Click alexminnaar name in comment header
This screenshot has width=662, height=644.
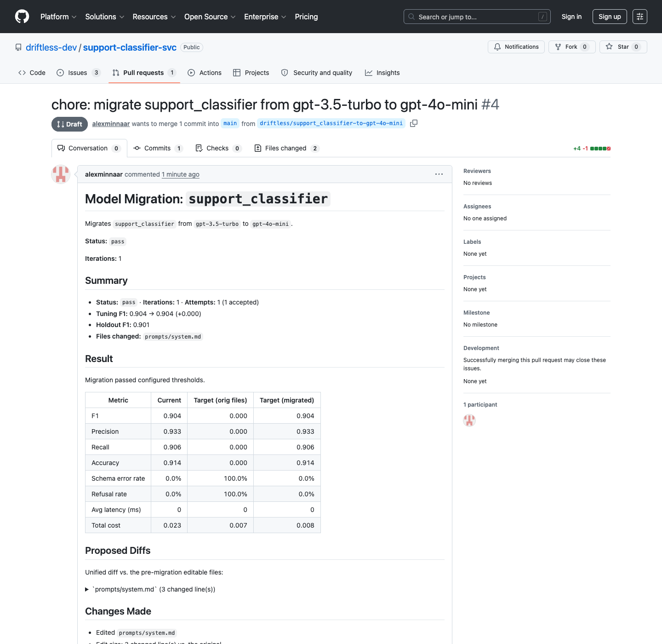pyautogui.click(x=104, y=174)
